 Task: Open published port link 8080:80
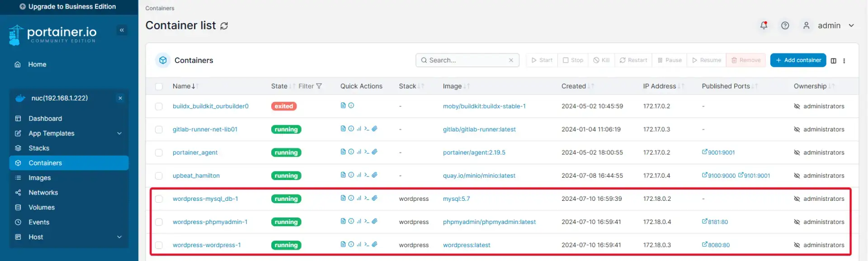click(x=716, y=245)
